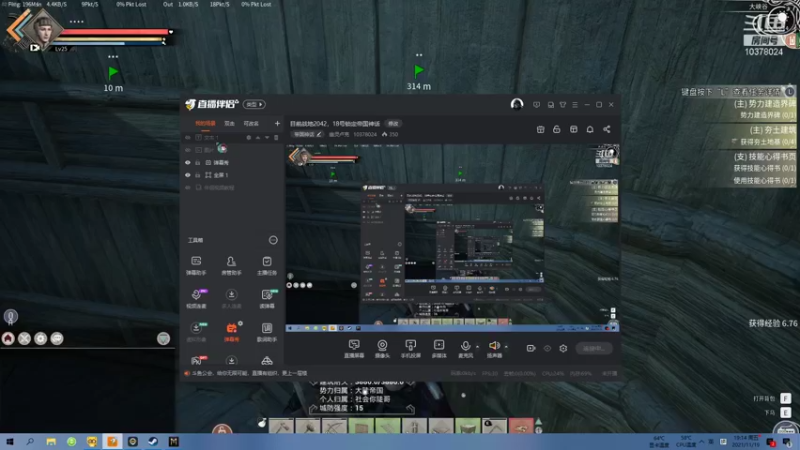This screenshot has height=450, width=800.
Task: Open the skin (shirt) icon in title bar
Action: pyautogui.click(x=563, y=105)
